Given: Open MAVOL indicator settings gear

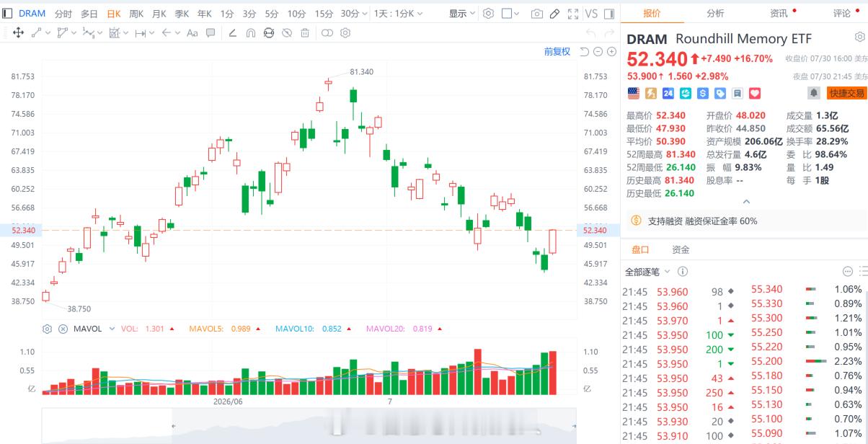Looking at the screenshot, I should tap(48, 329).
